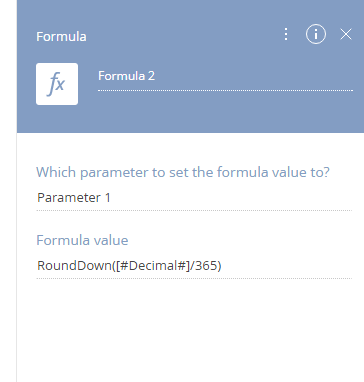This screenshot has width=364, height=382.
Task: Show the Formula element info help
Action: click(x=315, y=34)
